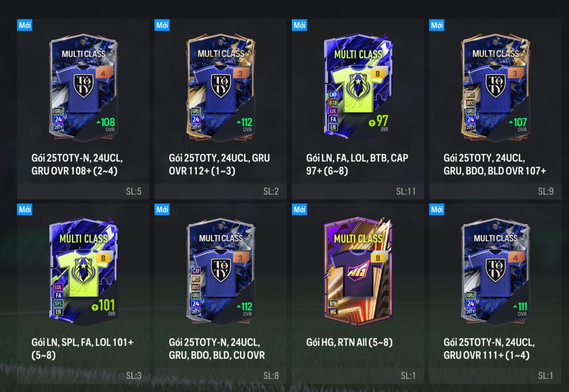Image resolution: width=569 pixels, height=392 pixels.
Task: Click the lion crest on the 97 pack jersey
Action: (x=358, y=86)
